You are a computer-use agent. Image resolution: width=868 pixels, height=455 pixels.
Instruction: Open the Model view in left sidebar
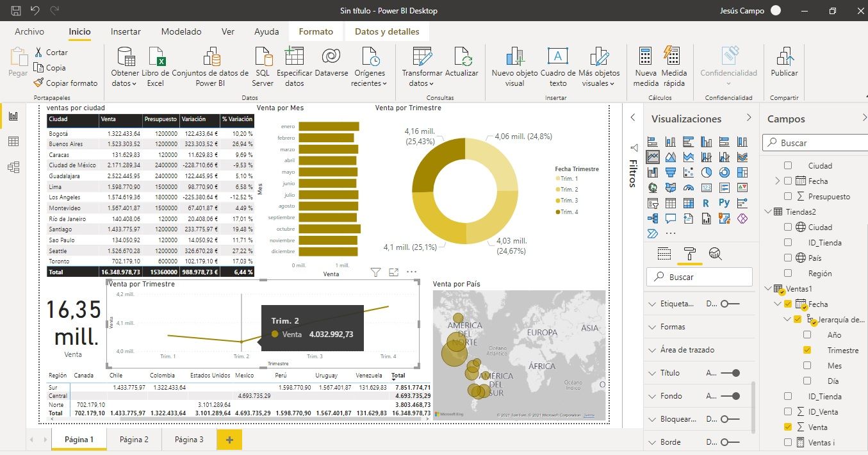click(x=13, y=167)
